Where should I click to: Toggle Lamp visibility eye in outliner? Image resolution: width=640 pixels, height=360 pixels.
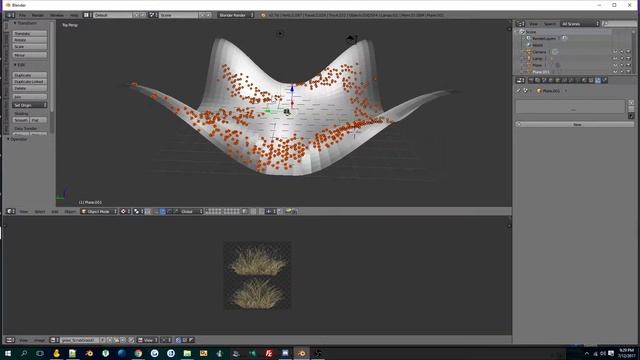tap(615, 58)
